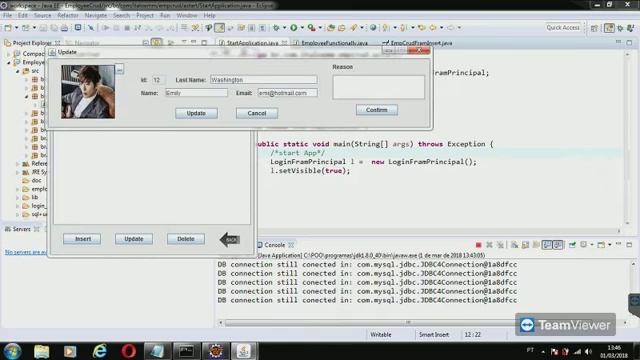Click Remove All Terminated Launches icon in Console
The width and height of the screenshot is (640, 360).
500,245
